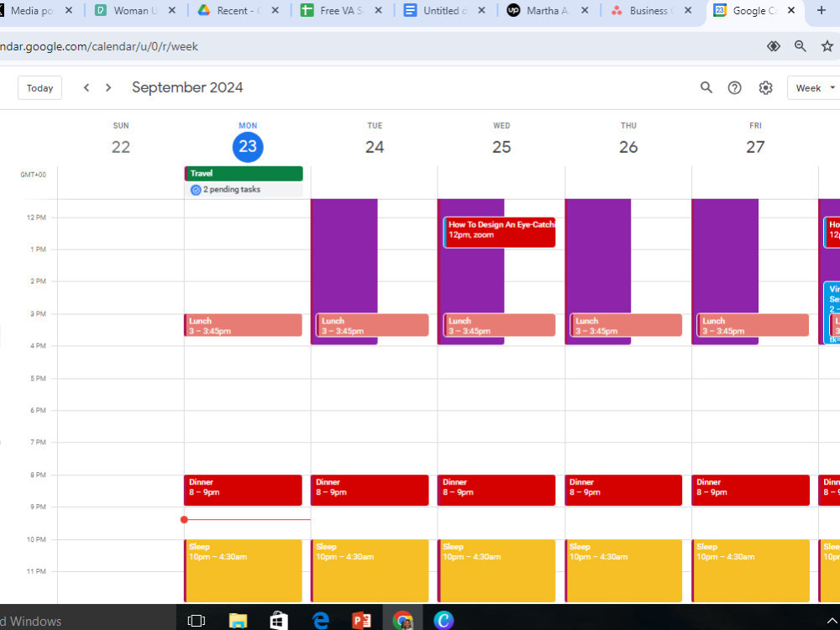Switch to Chrome in the taskbar

[403, 621]
